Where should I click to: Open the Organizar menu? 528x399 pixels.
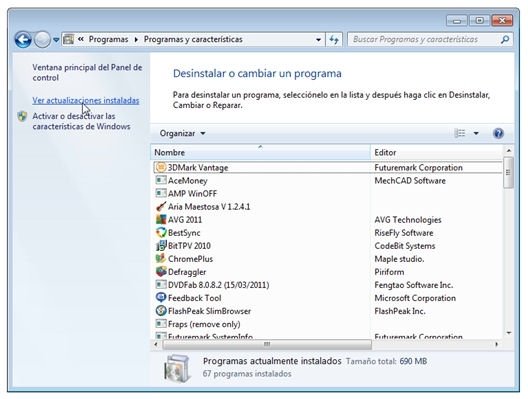(182, 133)
